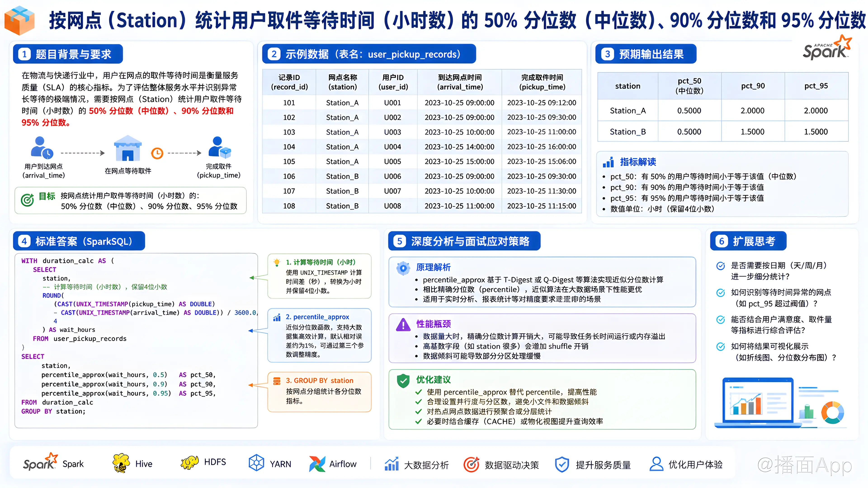
Task: Click the 完成取件时间 column header
Action: click(542, 82)
